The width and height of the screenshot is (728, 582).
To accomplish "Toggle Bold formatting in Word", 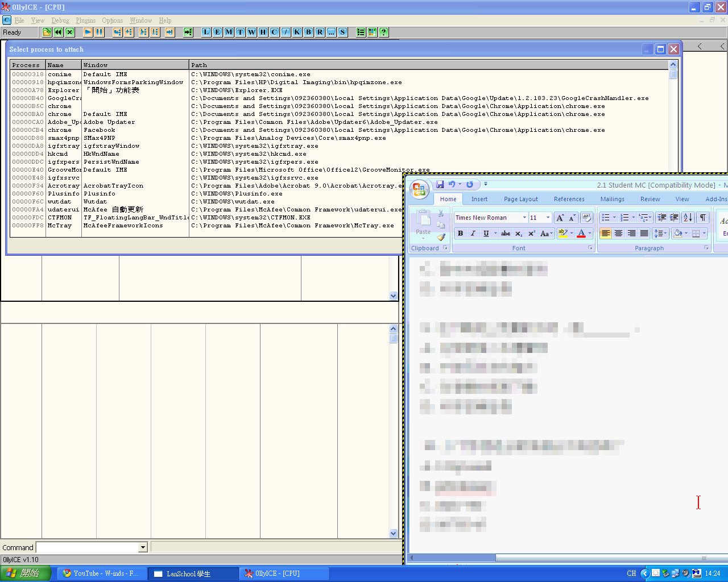I will [460, 234].
